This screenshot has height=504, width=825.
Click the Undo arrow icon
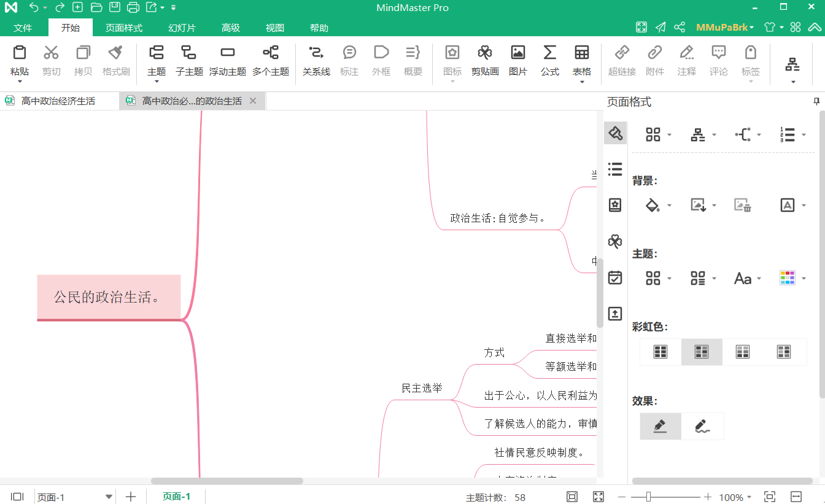click(x=34, y=8)
